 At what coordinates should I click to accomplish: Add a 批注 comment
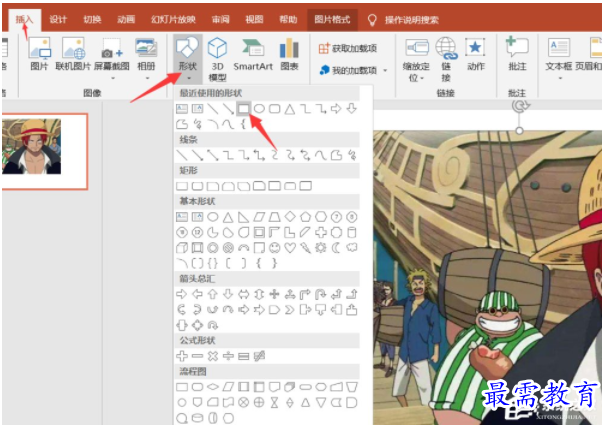[517, 54]
